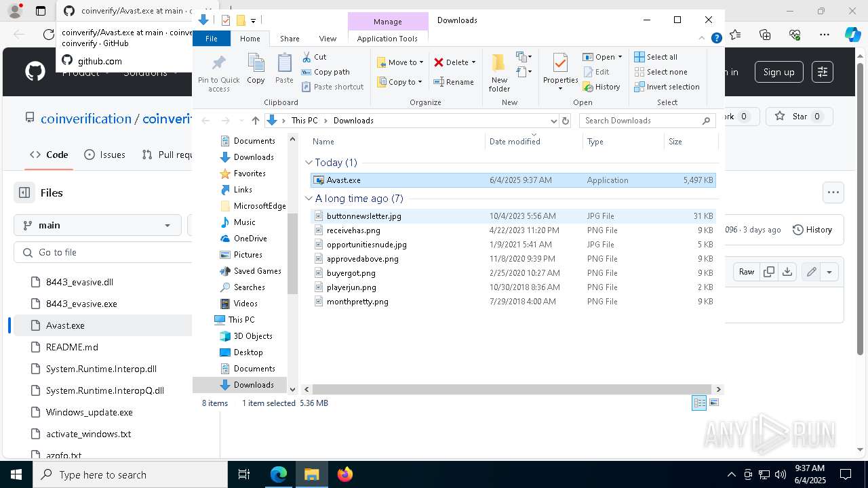Open GitHub main branch selector

97,225
